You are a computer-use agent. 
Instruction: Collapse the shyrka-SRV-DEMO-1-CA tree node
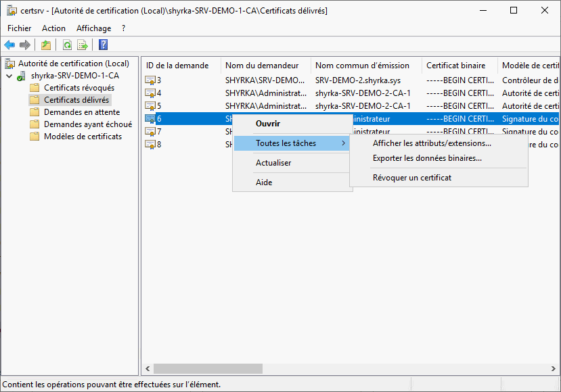click(8, 76)
